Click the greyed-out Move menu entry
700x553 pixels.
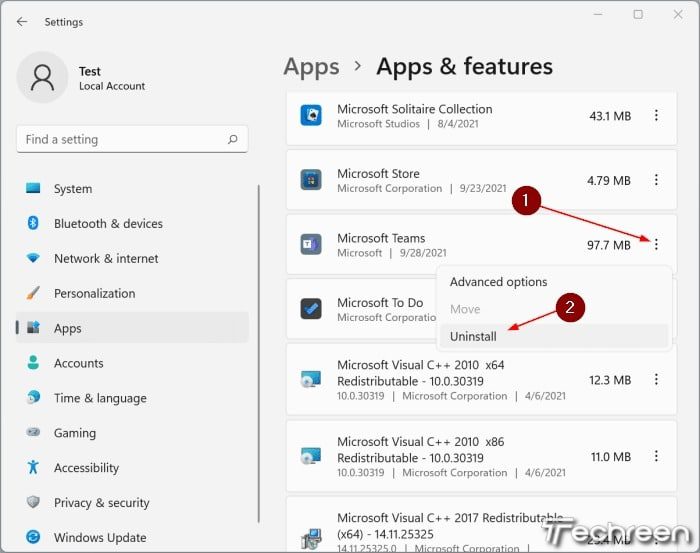coord(554,309)
